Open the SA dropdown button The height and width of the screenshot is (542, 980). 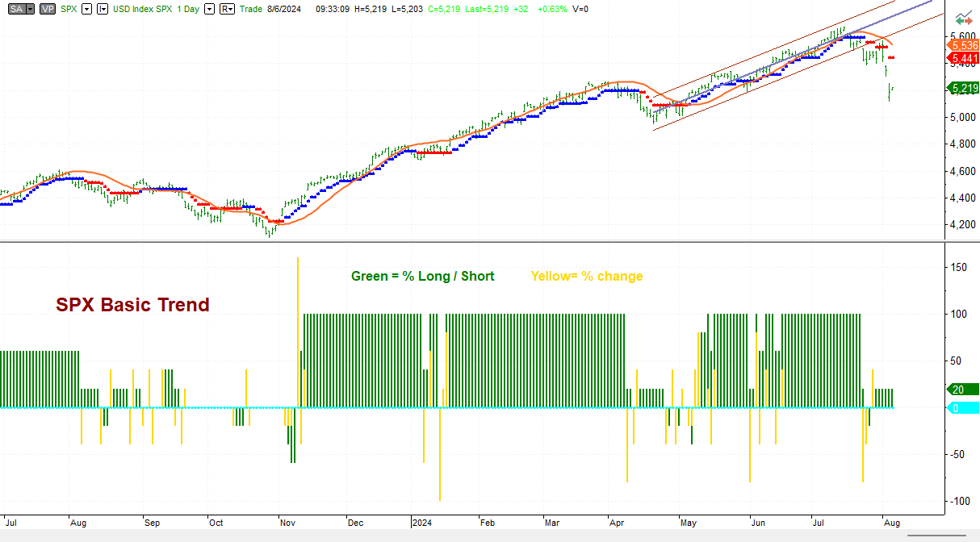22,9
